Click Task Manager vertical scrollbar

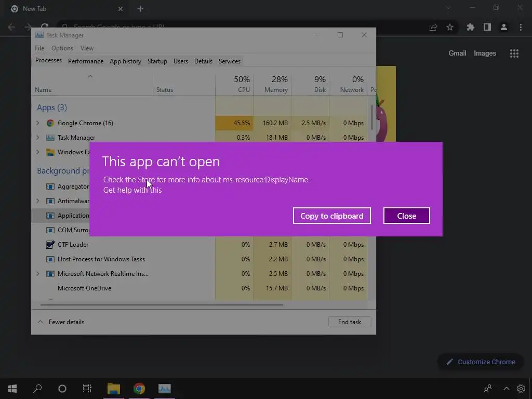tap(372, 117)
